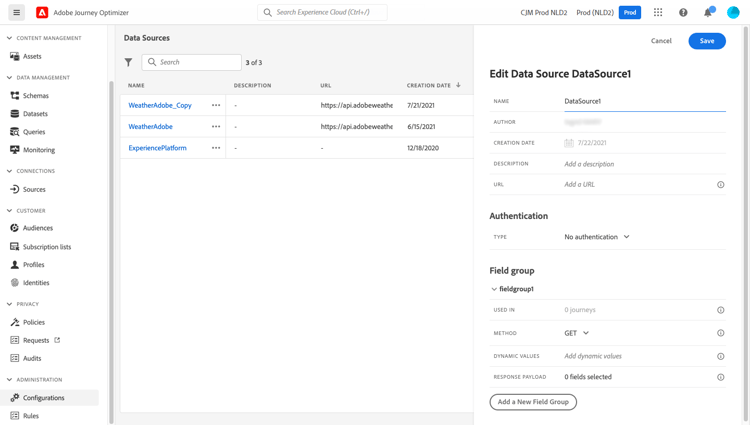Screen dimensions: 750x425
Task: Open the app switcher grid
Action: pos(658,13)
